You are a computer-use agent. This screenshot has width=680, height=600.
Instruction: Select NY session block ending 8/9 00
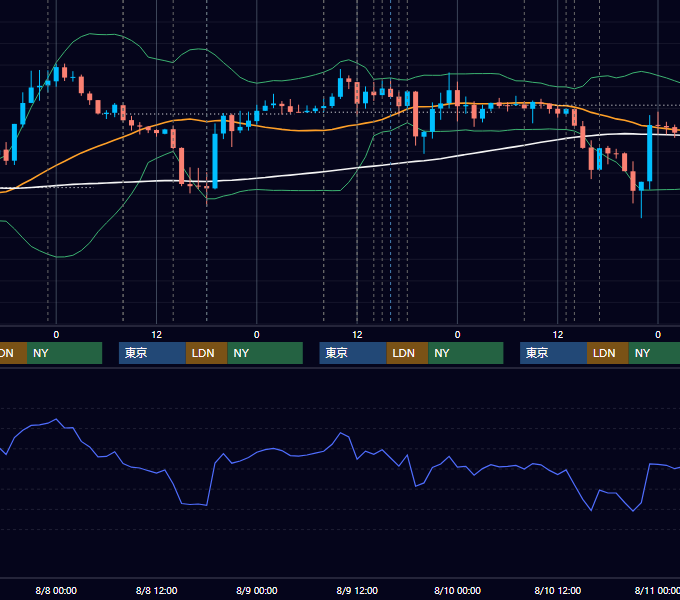pos(265,353)
